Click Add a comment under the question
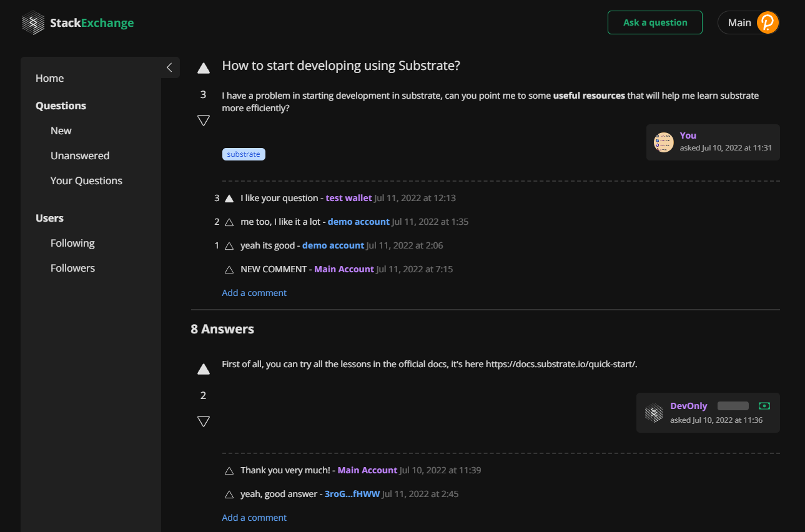805x532 pixels. [254, 293]
